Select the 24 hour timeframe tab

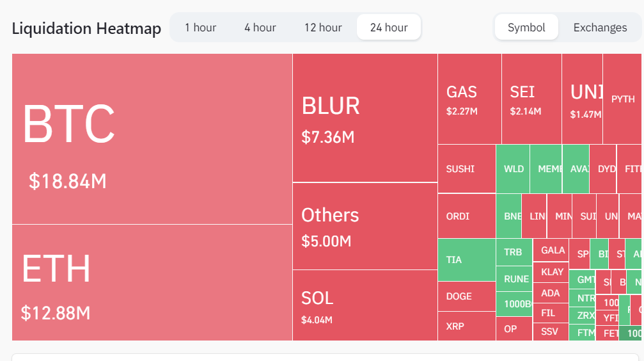click(389, 28)
